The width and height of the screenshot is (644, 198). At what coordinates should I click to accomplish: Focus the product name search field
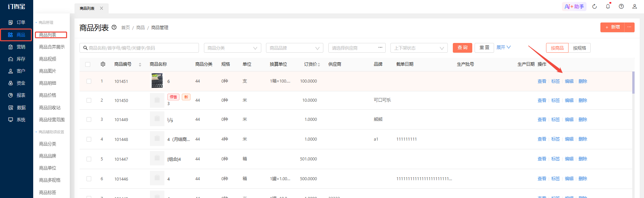139,48
